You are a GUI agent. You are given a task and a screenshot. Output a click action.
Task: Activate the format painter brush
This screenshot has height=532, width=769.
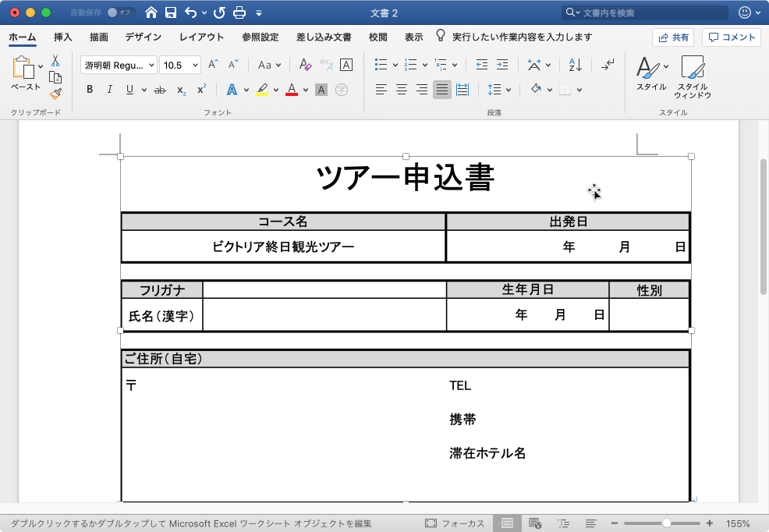[55, 94]
